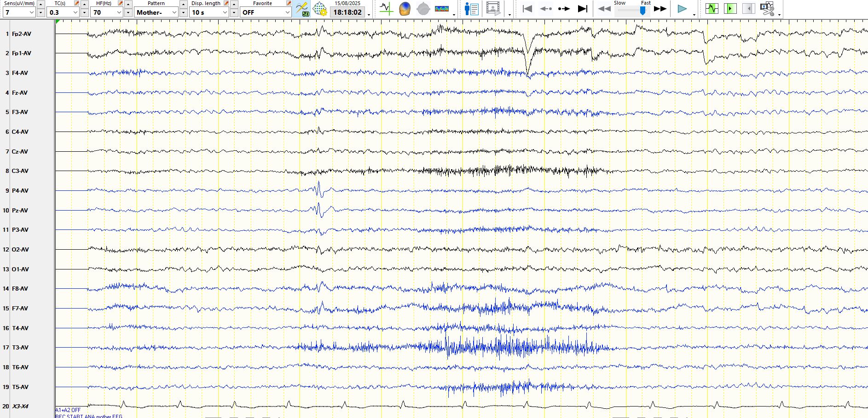The height and width of the screenshot is (418, 868).
Task: Select the O2-AV channel label
Action: tap(20, 249)
